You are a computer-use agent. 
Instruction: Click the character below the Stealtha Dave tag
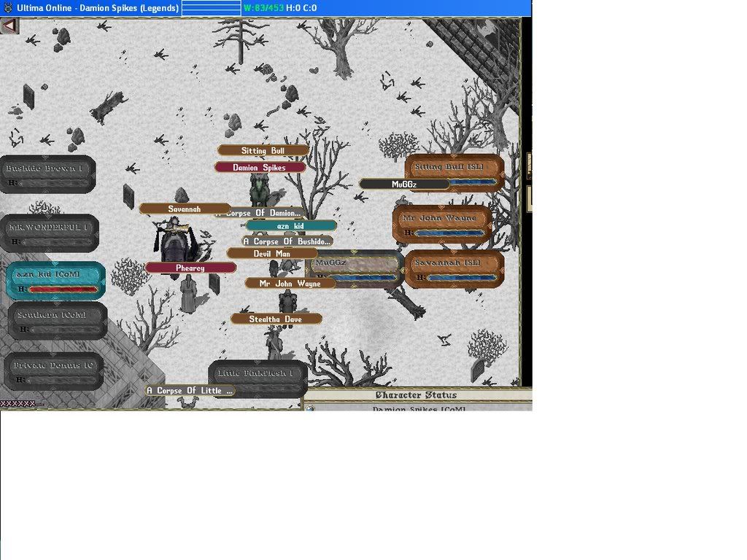pos(274,343)
